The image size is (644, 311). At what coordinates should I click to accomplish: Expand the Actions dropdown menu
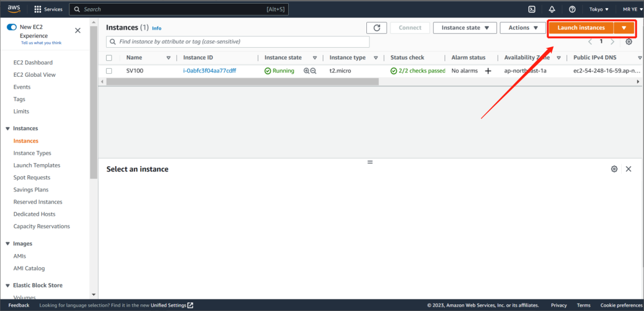523,28
